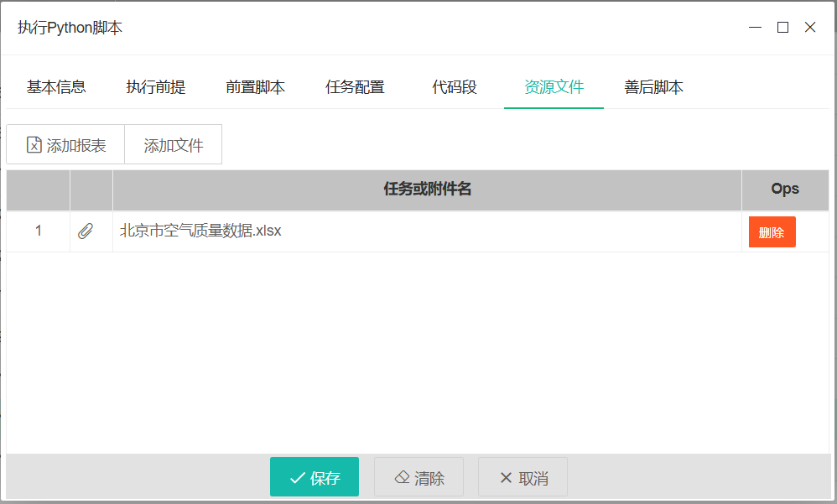Image resolution: width=837 pixels, height=504 pixels.
Task: Open the 代码段 tab
Action: coord(455,87)
